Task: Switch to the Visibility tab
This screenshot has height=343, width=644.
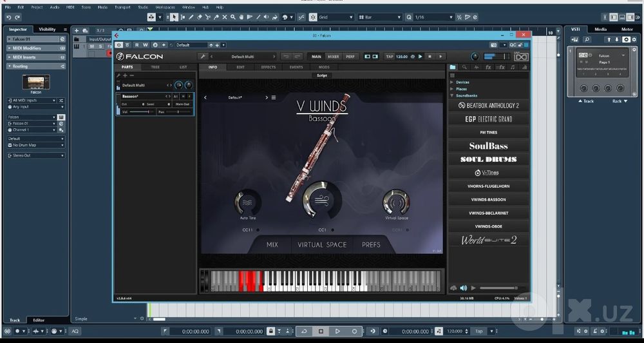Action: pyautogui.click(x=47, y=30)
